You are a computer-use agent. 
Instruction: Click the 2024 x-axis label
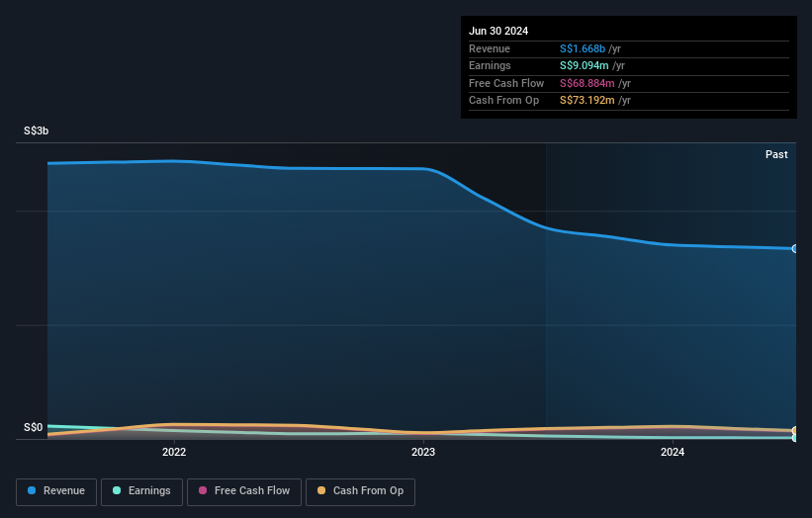click(x=673, y=453)
